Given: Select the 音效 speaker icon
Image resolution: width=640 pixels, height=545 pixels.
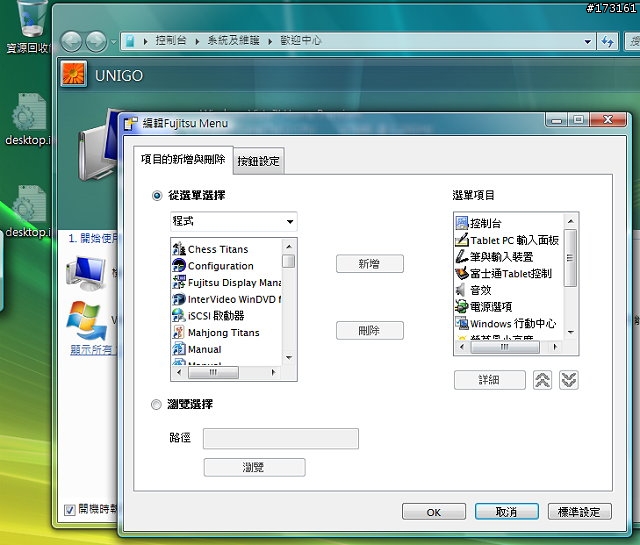Looking at the screenshot, I should (462, 290).
